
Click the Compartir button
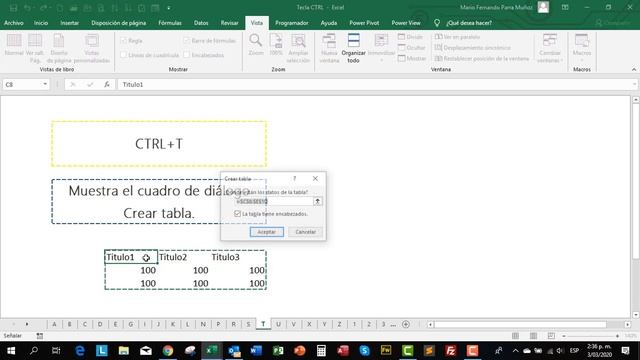point(613,23)
